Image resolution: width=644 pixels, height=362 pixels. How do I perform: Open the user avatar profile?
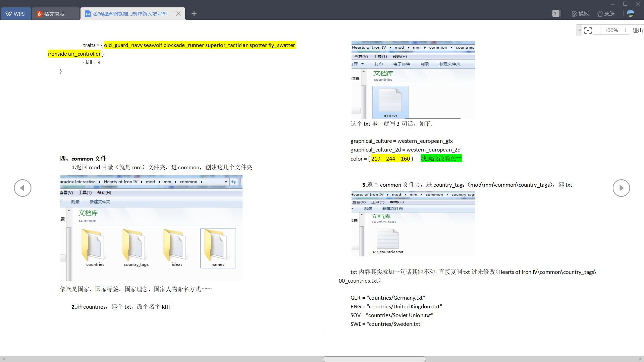pyautogui.click(x=630, y=13)
